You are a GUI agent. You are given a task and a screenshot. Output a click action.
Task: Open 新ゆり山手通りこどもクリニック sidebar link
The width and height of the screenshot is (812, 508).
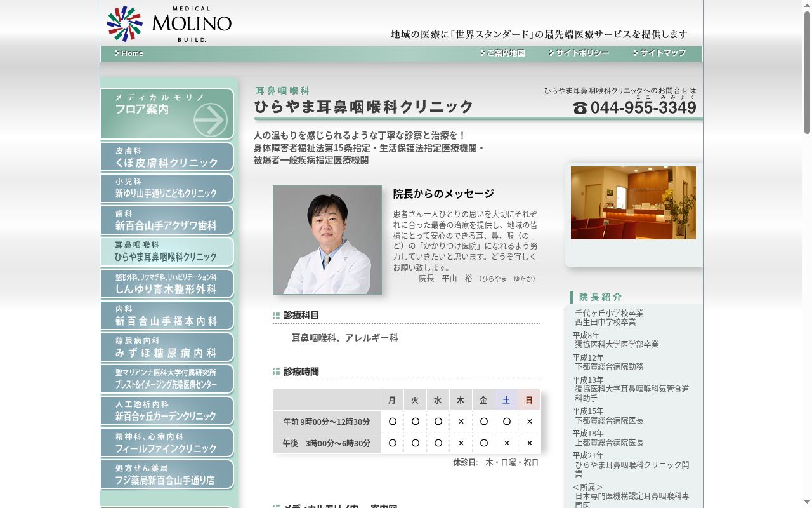tap(167, 189)
